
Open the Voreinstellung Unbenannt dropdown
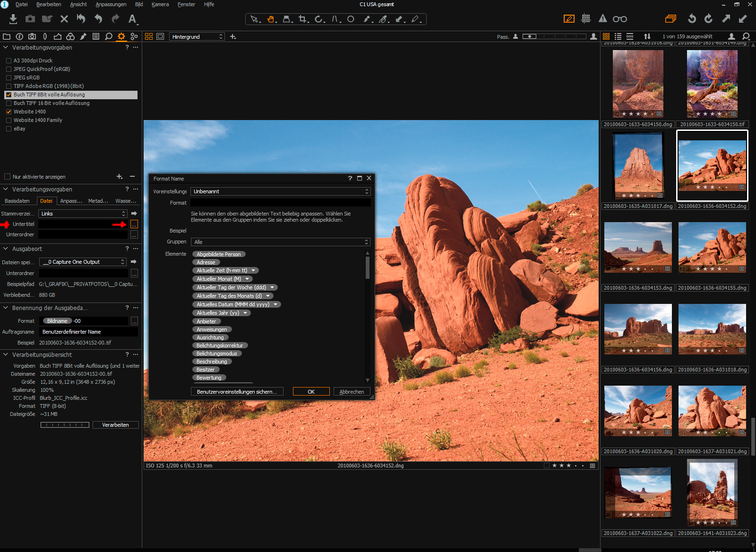[x=281, y=191]
